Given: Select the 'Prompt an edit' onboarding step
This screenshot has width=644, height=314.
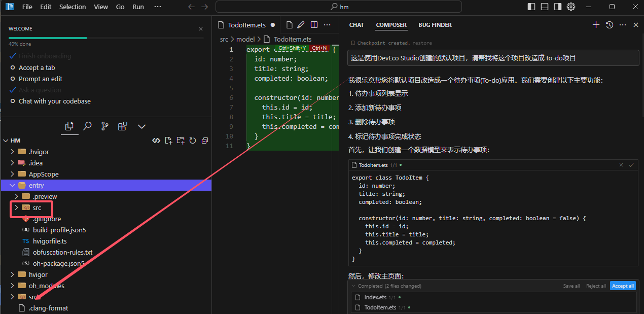Looking at the screenshot, I should tap(41, 79).
